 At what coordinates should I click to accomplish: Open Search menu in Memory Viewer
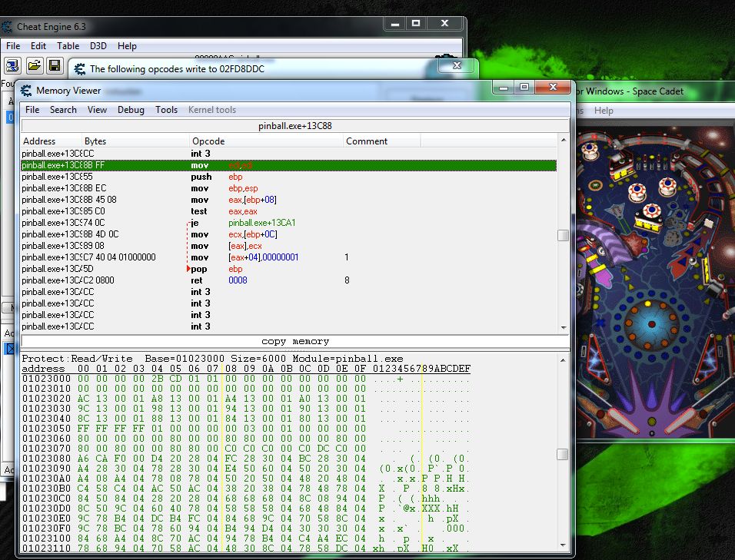tap(63, 110)
